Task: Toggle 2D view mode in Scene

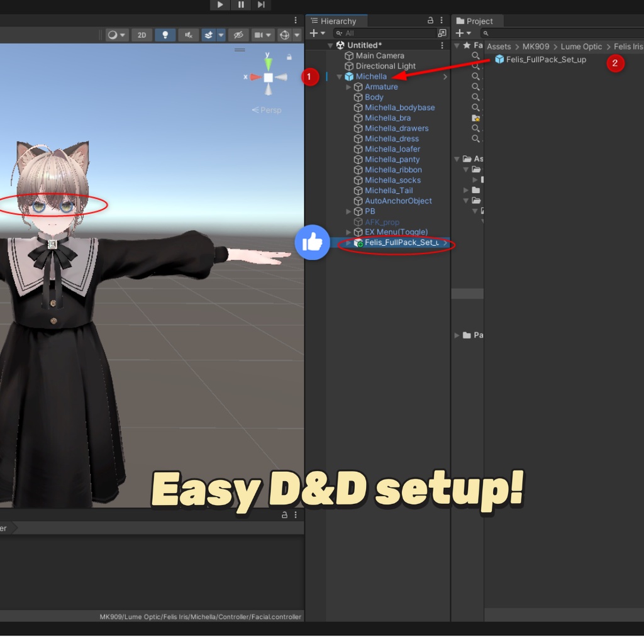Action: [x=142, y=35]
